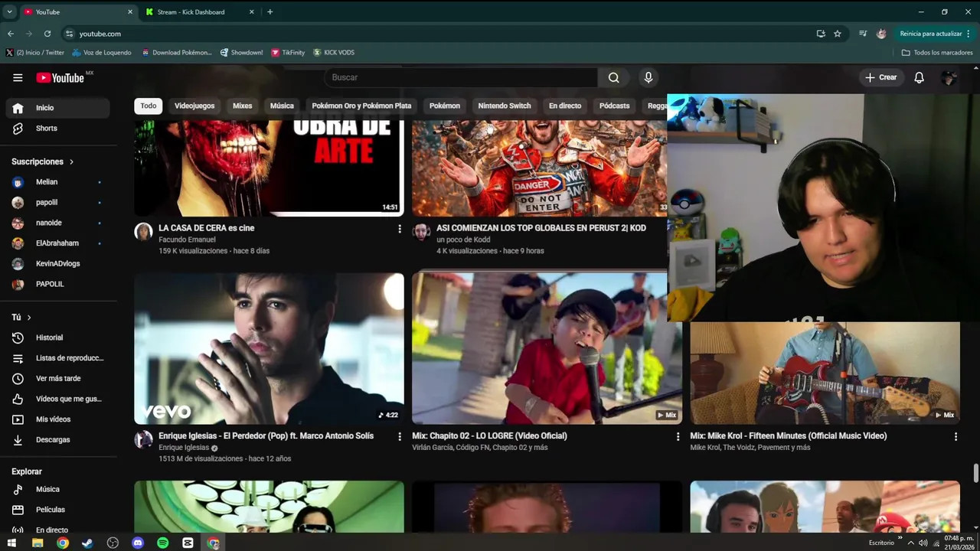This screenshot has width=980, height=551.
Task: Select the Mixes filter chip
Action: pos(242,106)
